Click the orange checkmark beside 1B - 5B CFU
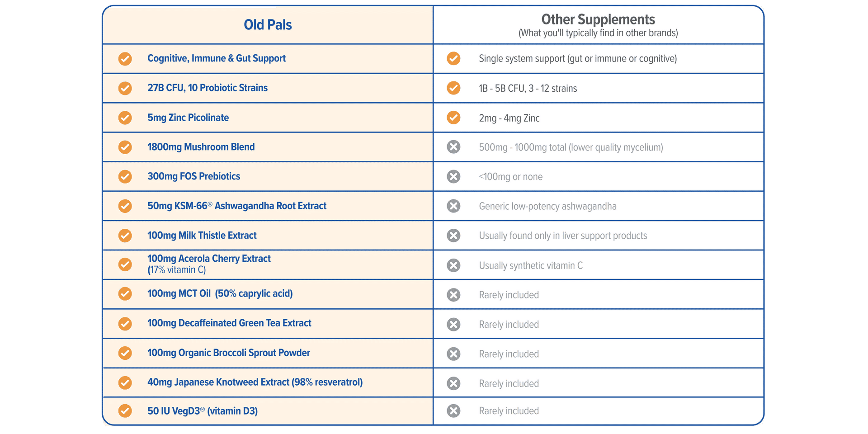Screen dimensions: 868x434 [453, 88]
